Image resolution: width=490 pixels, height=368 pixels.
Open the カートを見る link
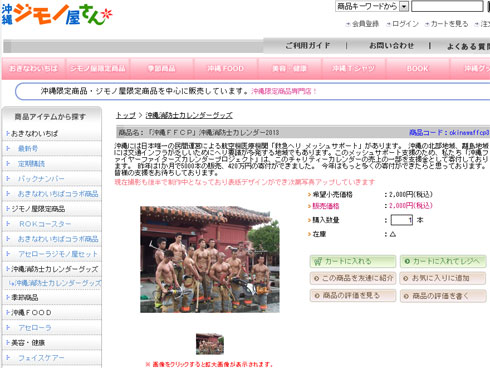[x=449, y=24]
